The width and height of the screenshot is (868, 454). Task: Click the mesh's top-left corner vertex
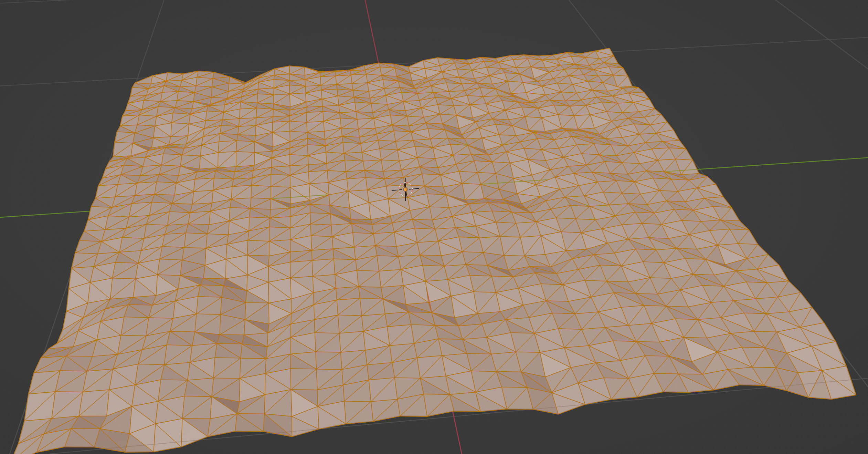[x=135, y=83]
